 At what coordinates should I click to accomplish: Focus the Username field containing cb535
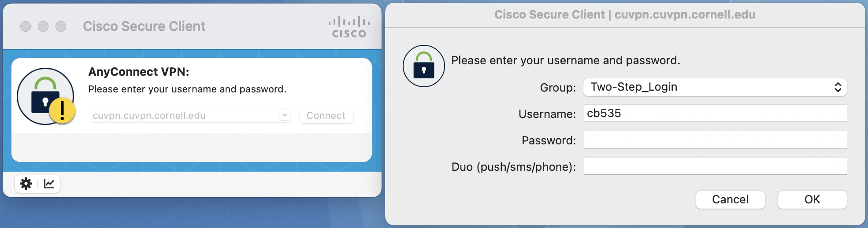click(x=715, y=113)
